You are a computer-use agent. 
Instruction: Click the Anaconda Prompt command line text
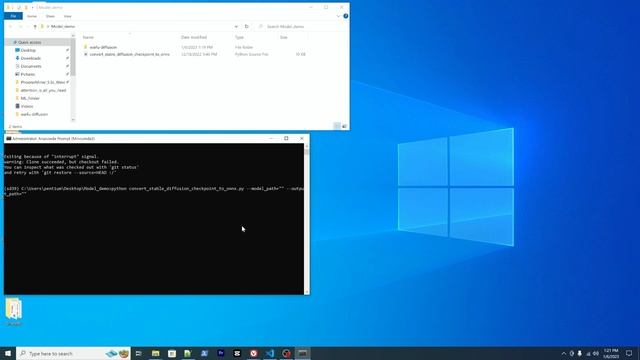click(x=154, y=191)
